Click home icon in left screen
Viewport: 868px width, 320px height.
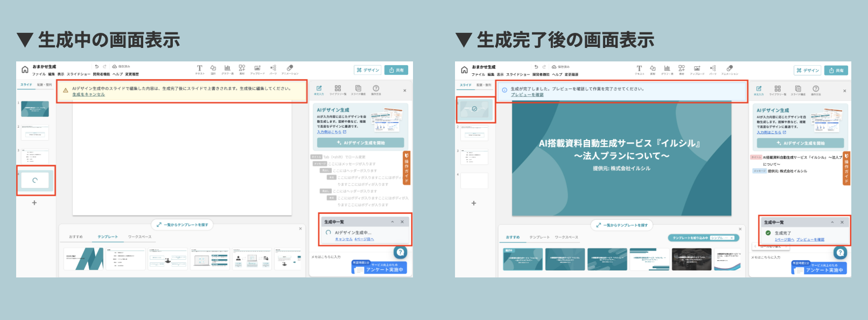(25, 69)
